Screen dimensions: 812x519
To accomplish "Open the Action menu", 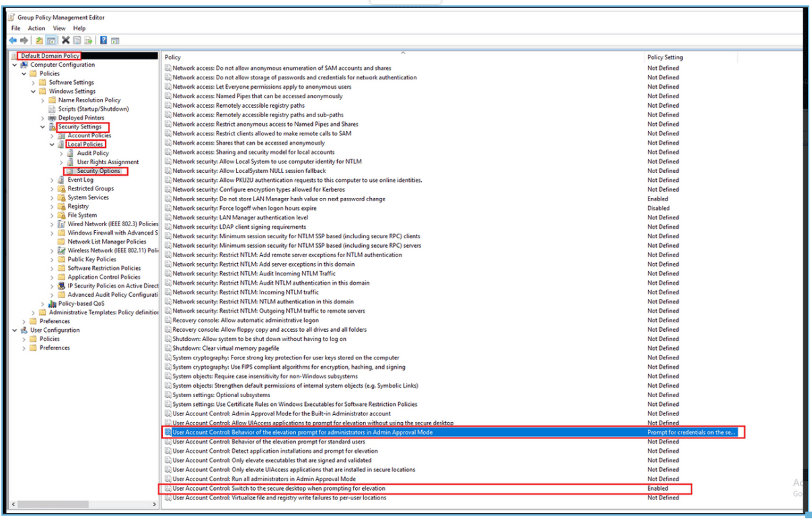I will pyautogui.click(x=36, y=28).
